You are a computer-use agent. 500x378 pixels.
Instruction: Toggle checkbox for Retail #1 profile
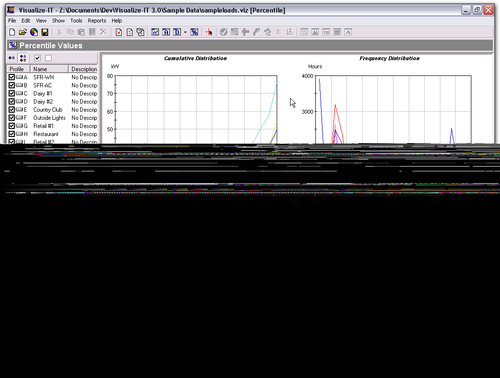(x=12, y=126)
